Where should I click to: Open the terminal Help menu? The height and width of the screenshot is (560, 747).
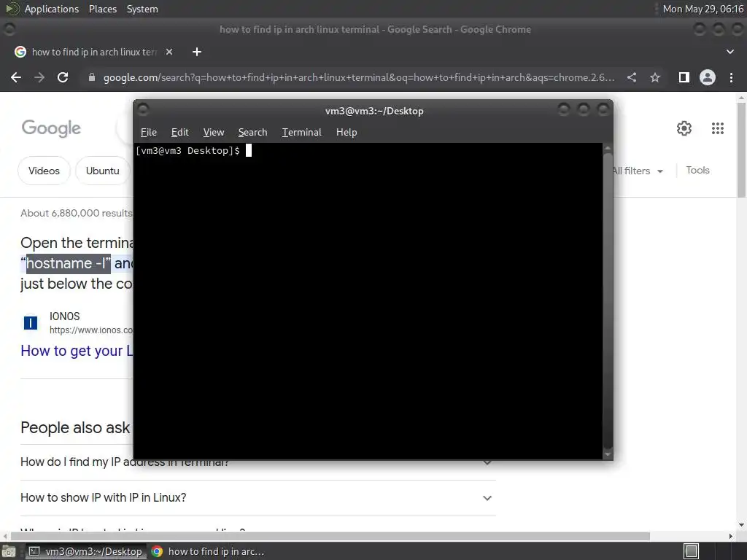pos(347,133)
